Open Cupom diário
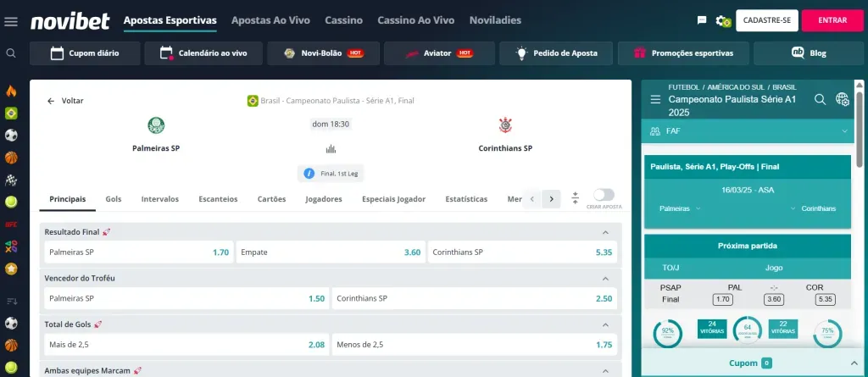The width and height of the screenshot is (868, 377). [x=85, y=53]
